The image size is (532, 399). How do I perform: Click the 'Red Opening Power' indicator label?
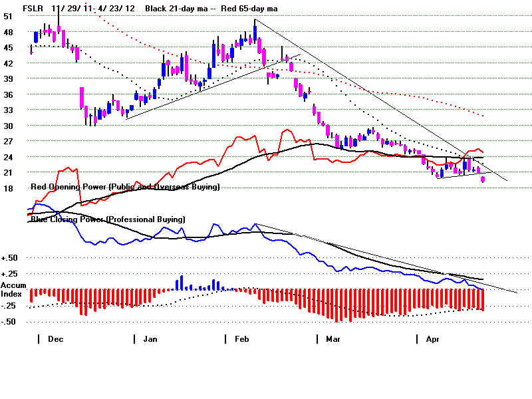click(x=125, y=188)
